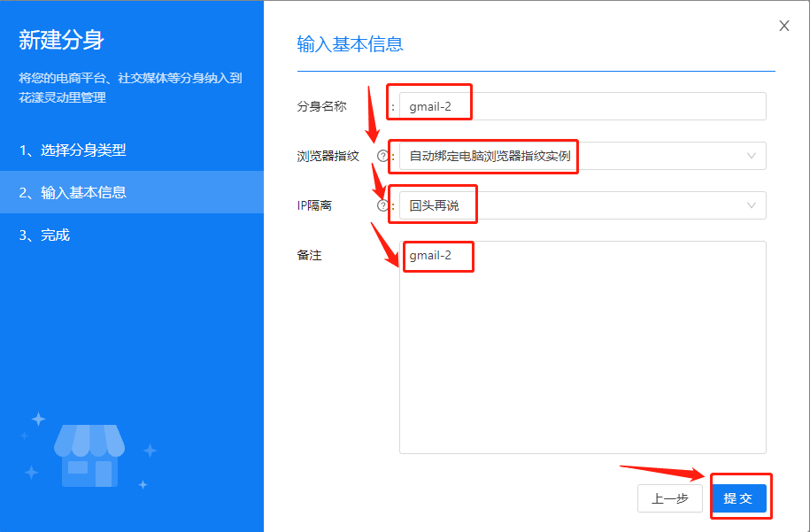Image resolution: width=810 pixels, height=532 pixels.
Task: Expand the IP隔离 dropdown arrow
Action: pyautogui.click(x=752, y=205)
